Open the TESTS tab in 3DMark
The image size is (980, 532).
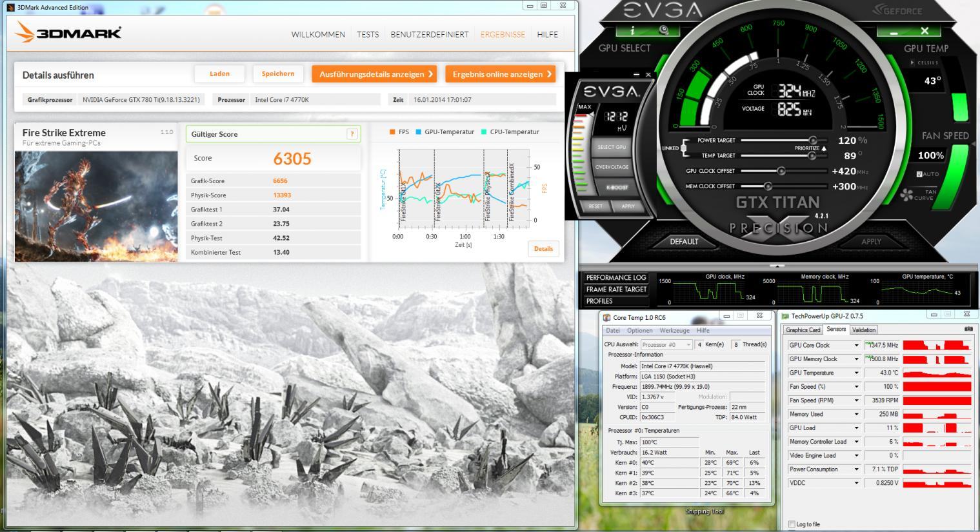368,35
